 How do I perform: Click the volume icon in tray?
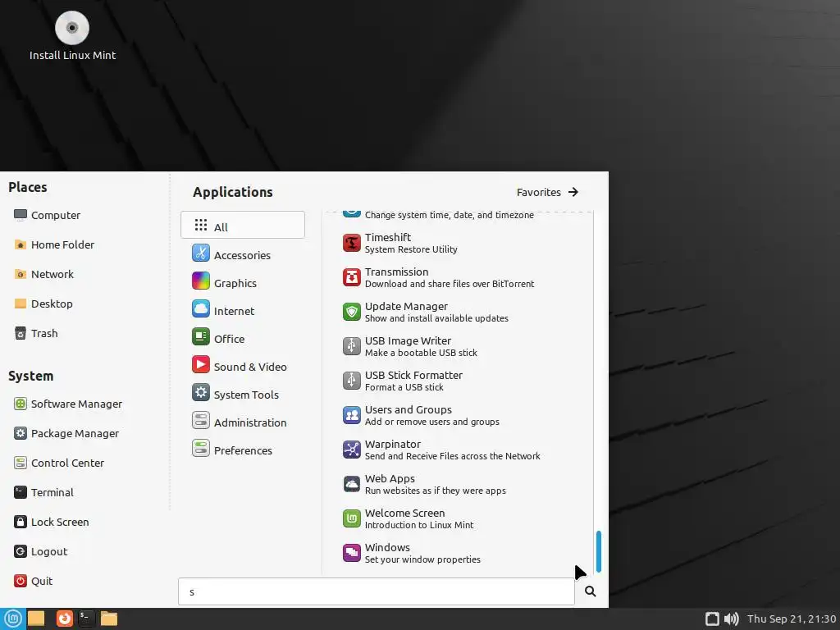731,619
